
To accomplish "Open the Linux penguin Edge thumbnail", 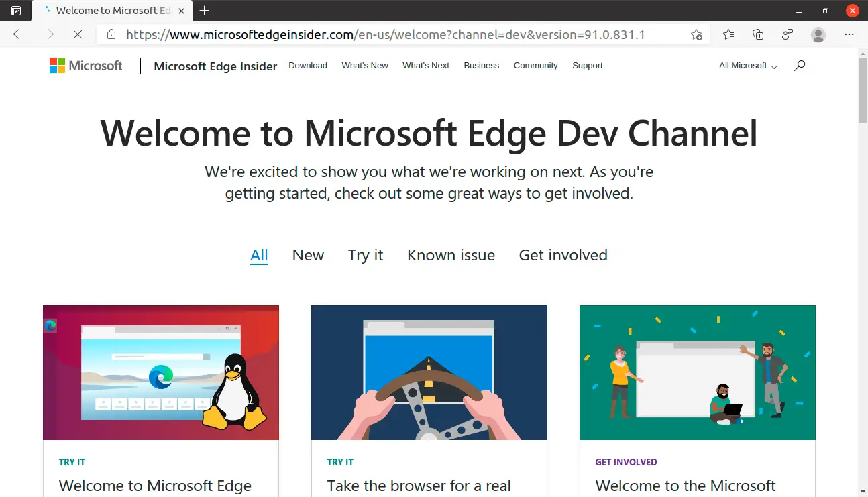I will click(161, 372).
